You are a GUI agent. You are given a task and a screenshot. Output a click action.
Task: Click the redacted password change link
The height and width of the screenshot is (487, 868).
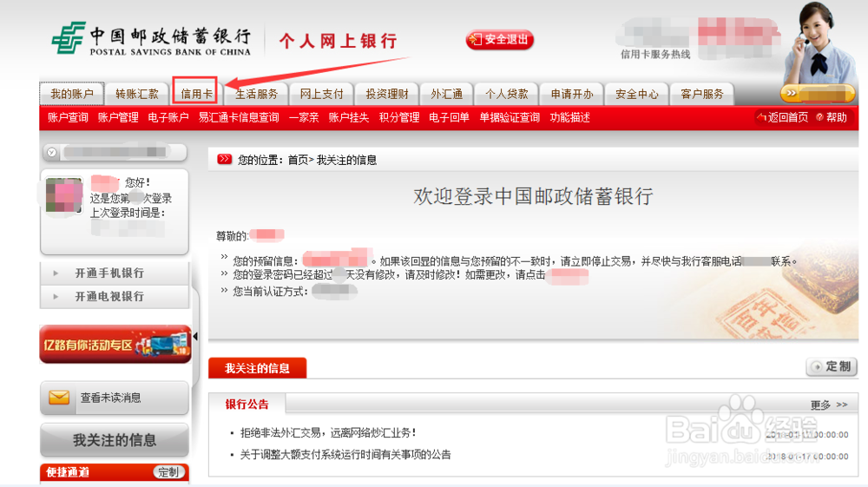click(x=566, y=275)
